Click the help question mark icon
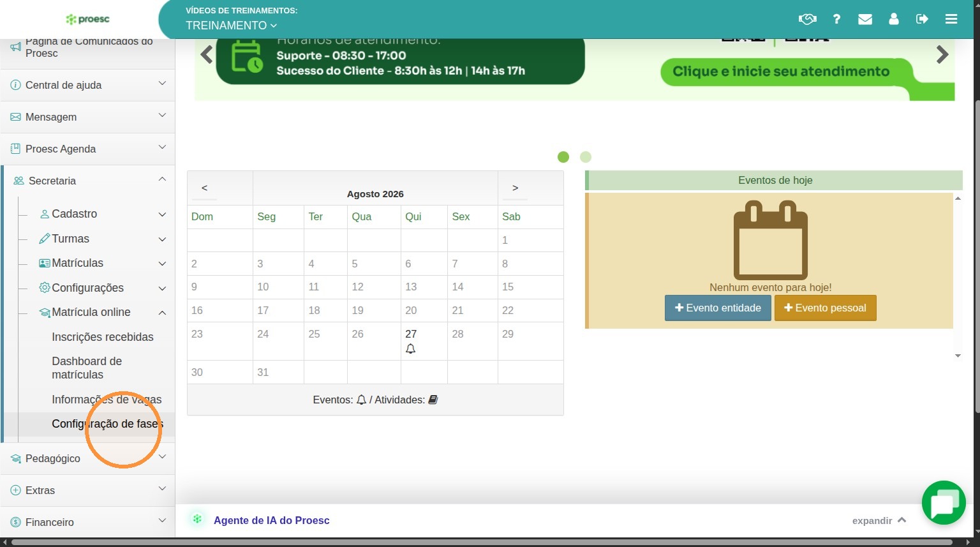 836,19
